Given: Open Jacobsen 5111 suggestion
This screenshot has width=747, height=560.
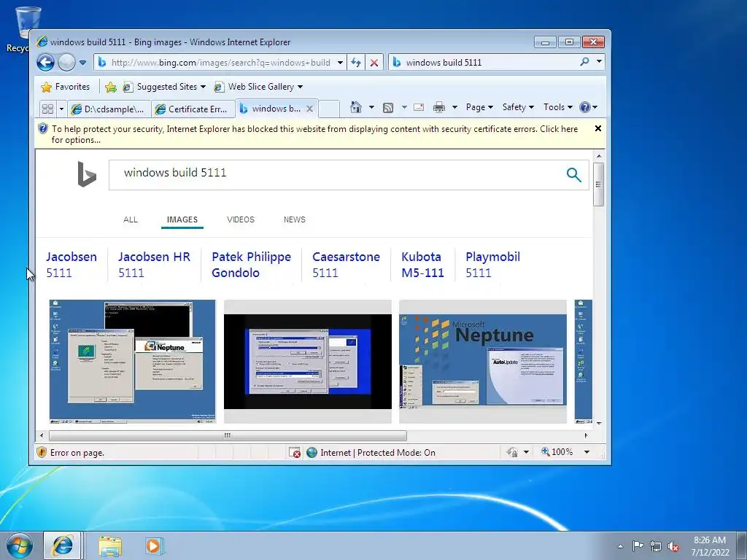Looking at the screenshot, I should 71,265.
